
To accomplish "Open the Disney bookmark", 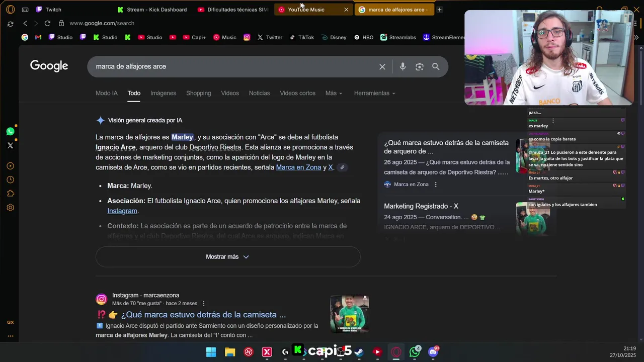I will 334,37.
